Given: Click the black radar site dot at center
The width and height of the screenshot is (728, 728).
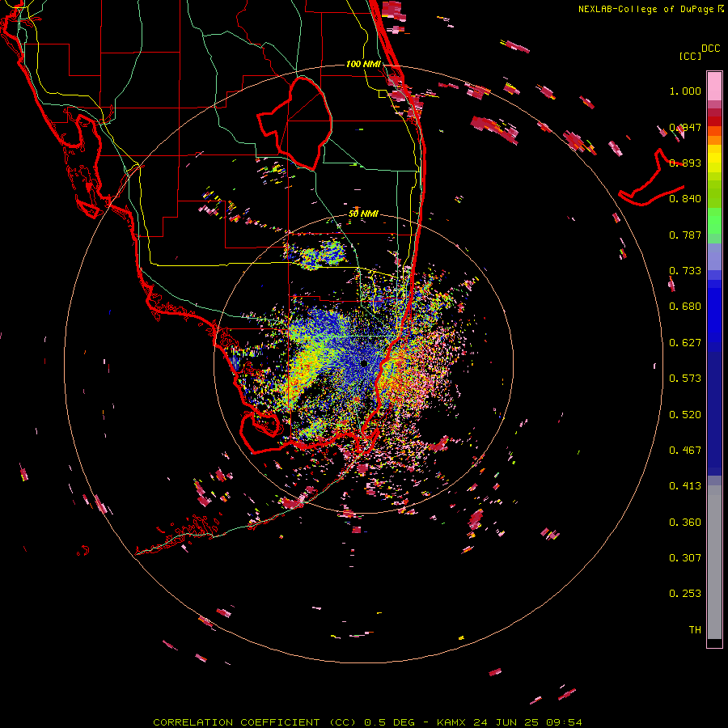Looking at the screenshot, I should (364, 363).
